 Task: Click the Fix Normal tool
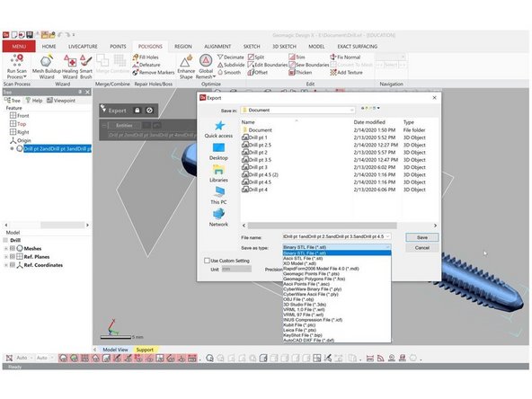[345, 57]
